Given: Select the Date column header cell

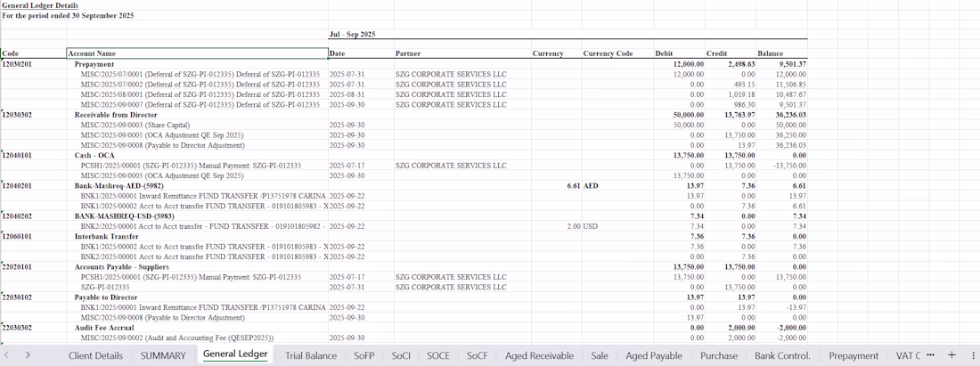Looking at the screenshot, I should 361,53.
